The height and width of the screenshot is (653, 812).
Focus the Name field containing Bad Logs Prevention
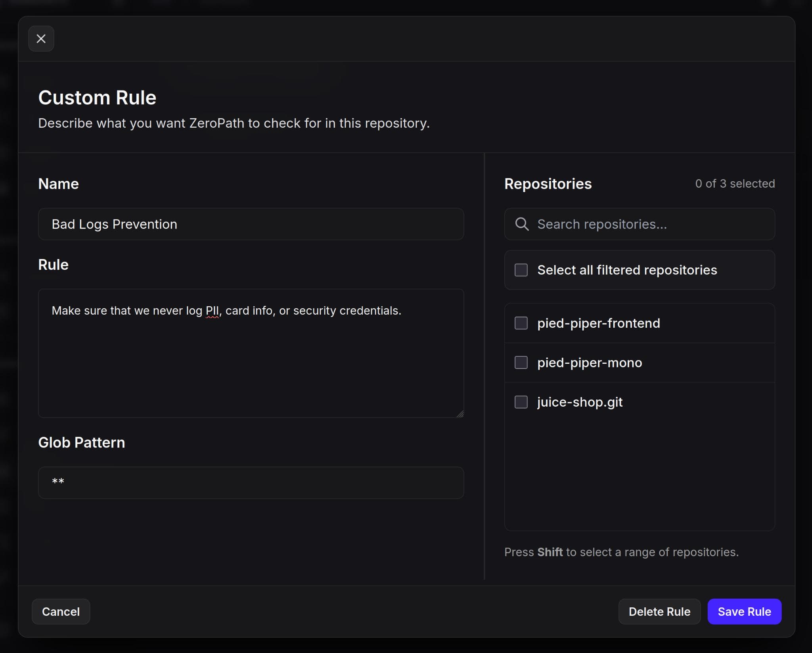point(251,224)
